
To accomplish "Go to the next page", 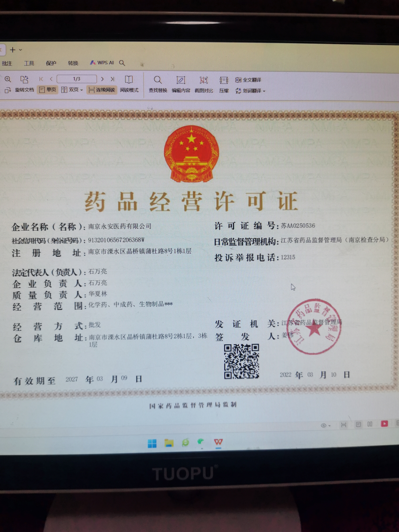I will tap(103, 79).
